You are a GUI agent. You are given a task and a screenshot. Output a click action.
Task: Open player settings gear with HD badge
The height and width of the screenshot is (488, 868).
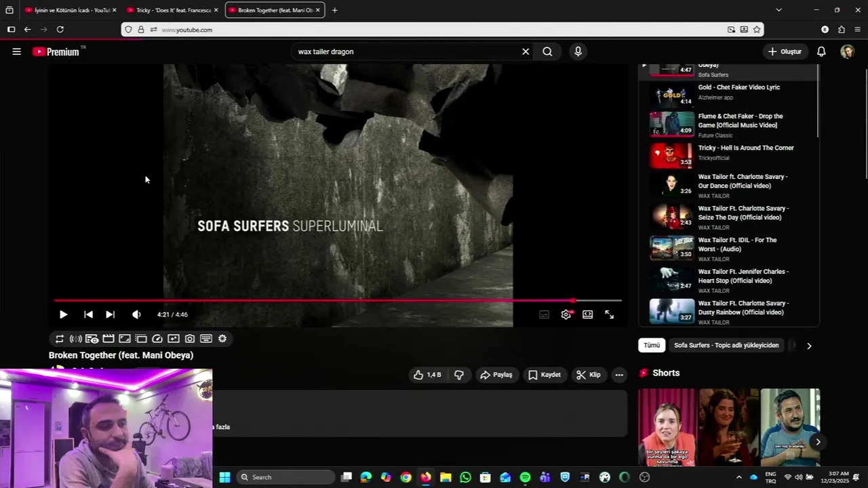(566, 314)
